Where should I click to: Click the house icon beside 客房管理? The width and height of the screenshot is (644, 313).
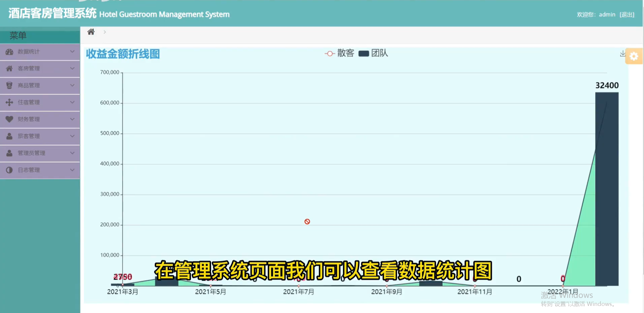pyautogui.click(x=9, y=69)
